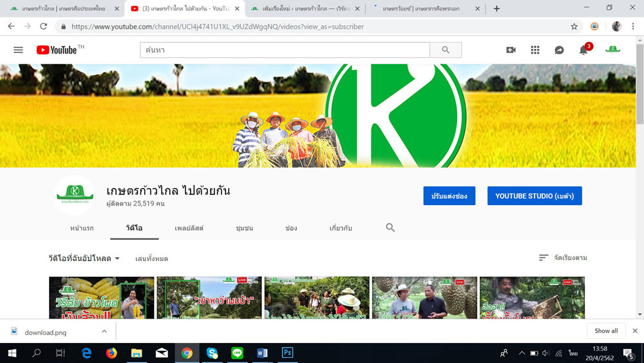This screenshot has height=363, width=644.
Task: Open the YouTube hamburger guide menu
Action: coord(18,50)
